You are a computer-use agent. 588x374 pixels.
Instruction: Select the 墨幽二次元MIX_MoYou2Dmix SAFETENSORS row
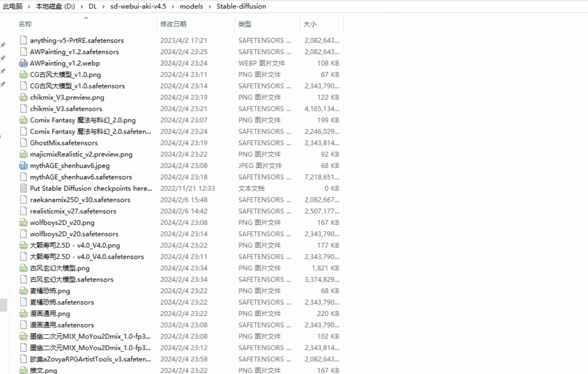pyautogui.click(x=180, y=348)
